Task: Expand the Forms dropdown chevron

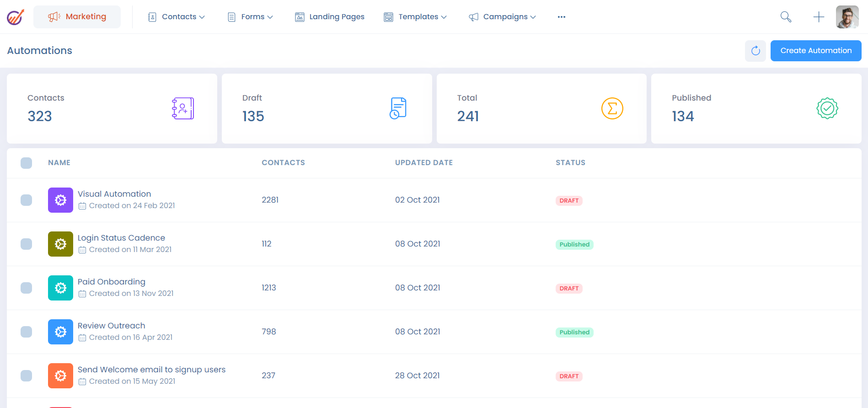Action: point(270,17)
